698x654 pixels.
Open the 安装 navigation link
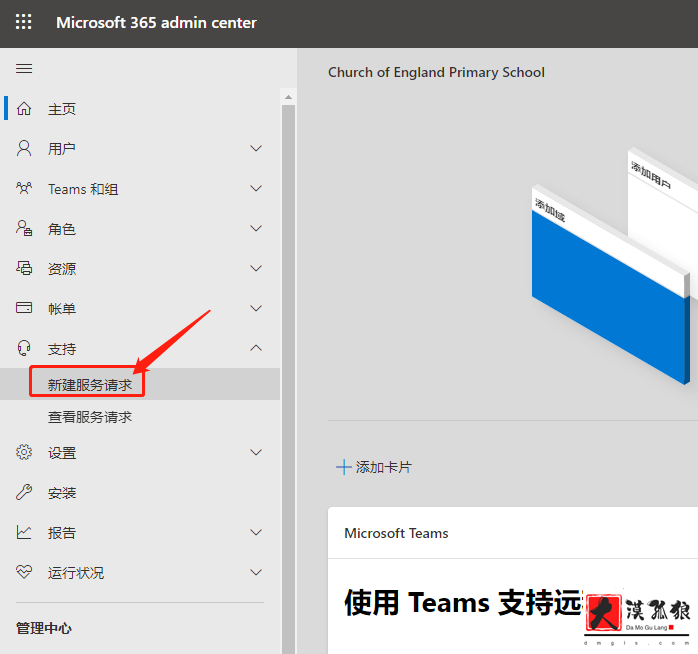coord(62,492)
